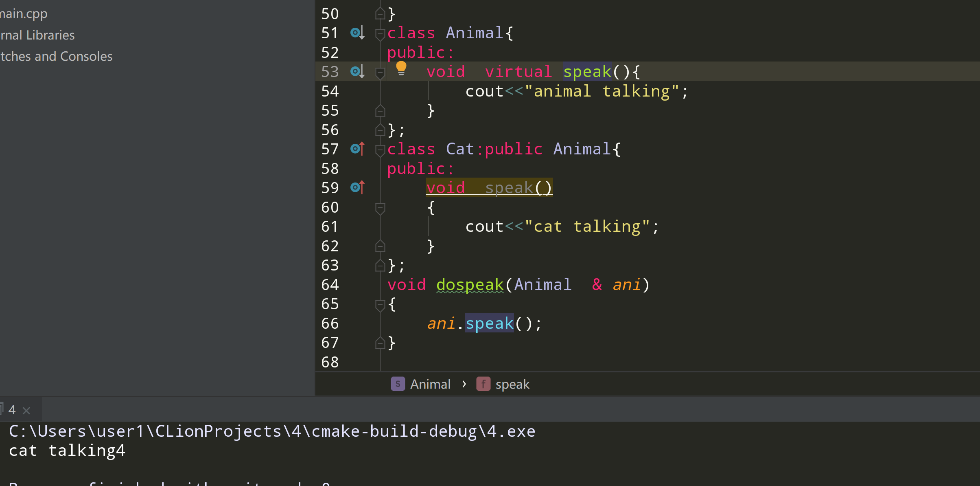Fold the dospeak function body at line 65

click(380, 304)
